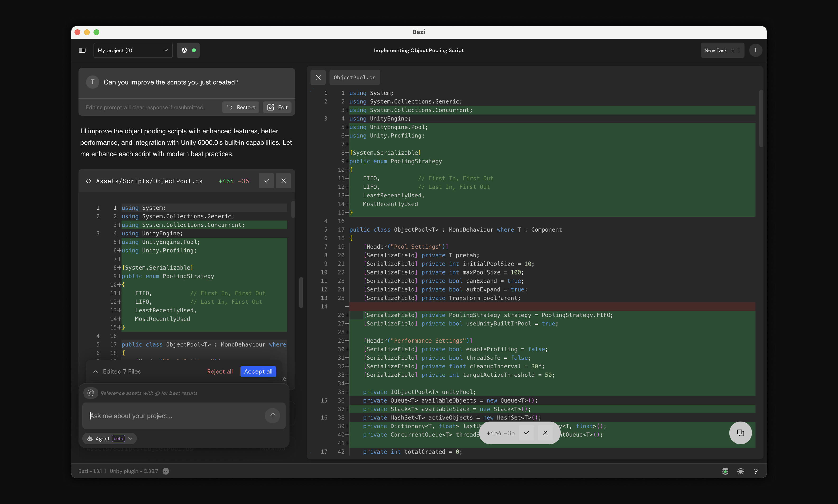The height and width of the screenshot is (504, 838).
Task: Close the ObjectPool.cs diff viewer
Action: pos(318,78)
